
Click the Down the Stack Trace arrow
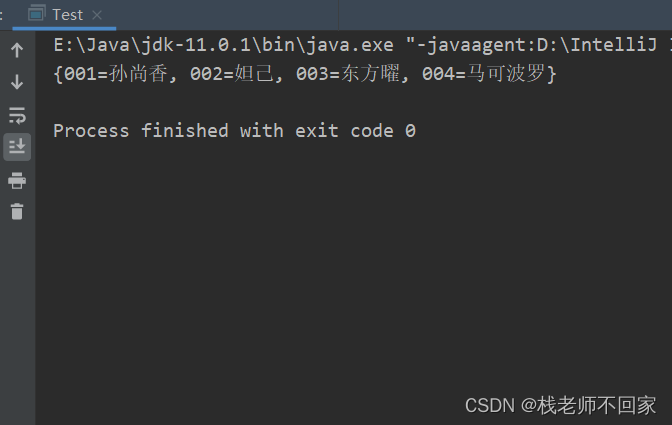pyautogui.click(x=17, y=81)
